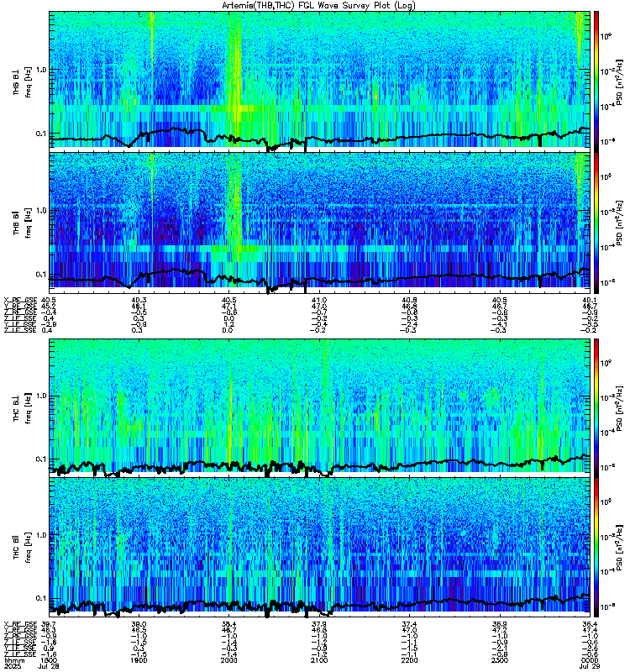Click the 1900 time tick label
The width and height of the screenshot is (630, 672).
(x=139, y=660)
